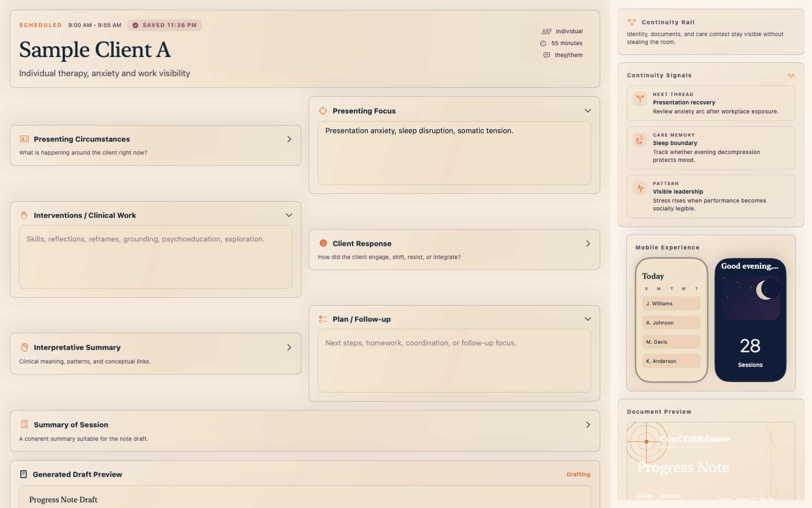The image size is (812, 508).
Task: Click the Plan / Follow-up text area
Action: click(x=454, y=360)
